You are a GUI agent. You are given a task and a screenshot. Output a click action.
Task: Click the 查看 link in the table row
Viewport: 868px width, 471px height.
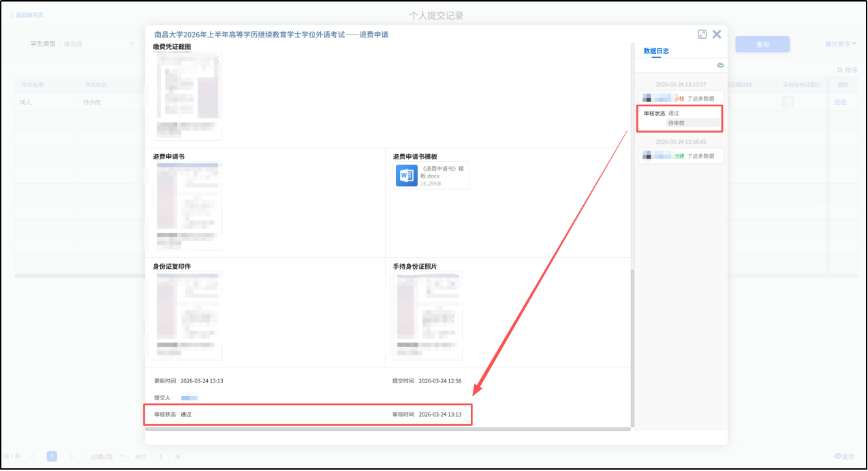840,102
